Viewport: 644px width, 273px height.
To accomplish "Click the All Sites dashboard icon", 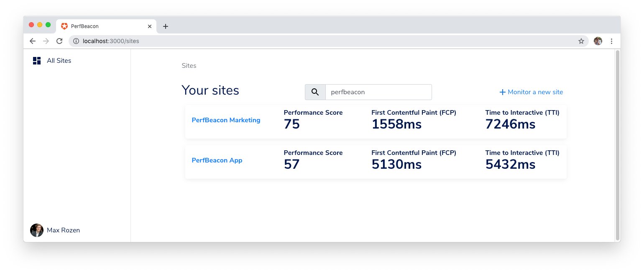I will [37, 61].
